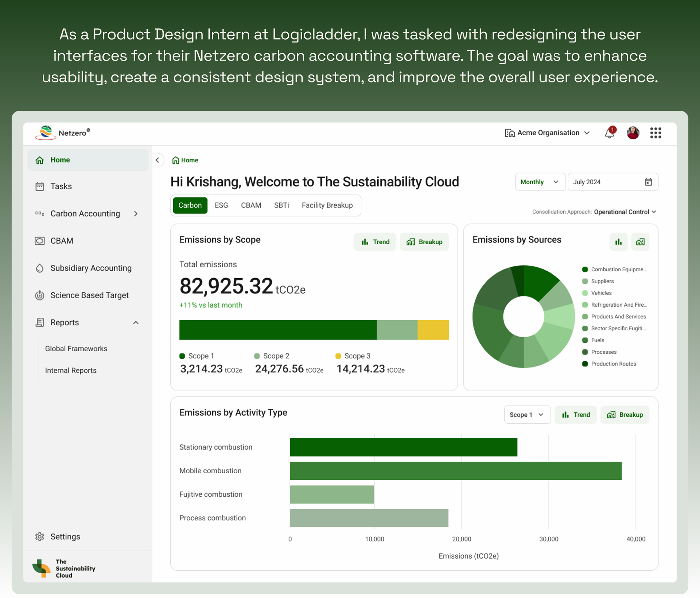Open the Scope 1 filter dropdown
Screen dimensions: 700x598
[527, 415]
